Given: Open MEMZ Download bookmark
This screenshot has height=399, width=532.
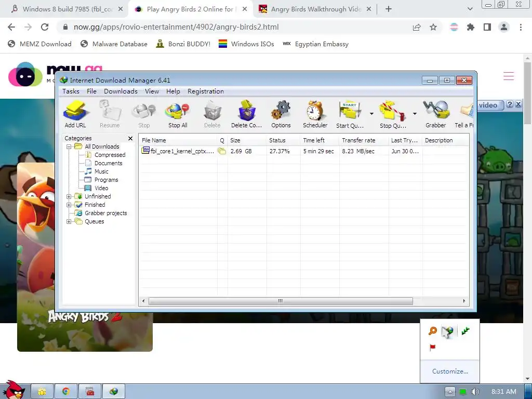Looking at the screenshot, I should (x=39, y=44).
